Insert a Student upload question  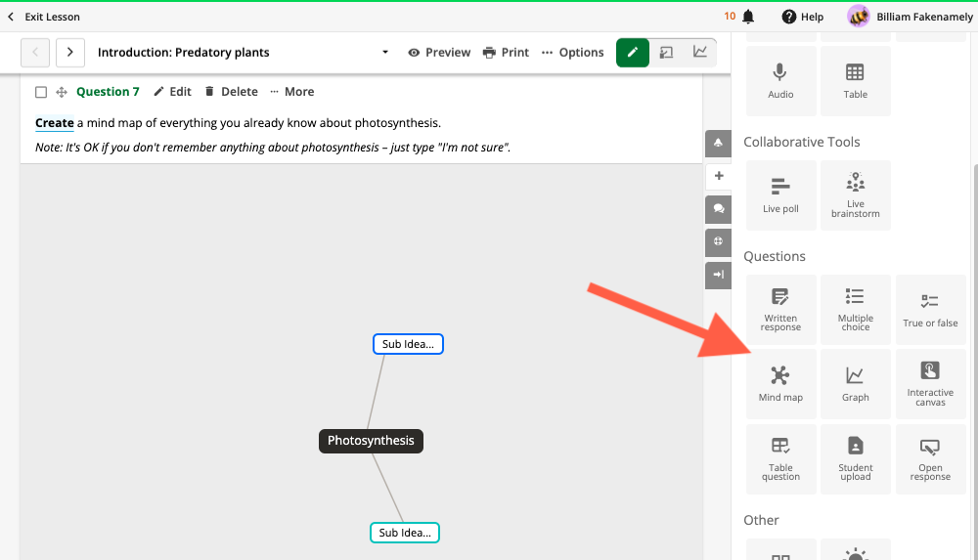pos(855,459)
